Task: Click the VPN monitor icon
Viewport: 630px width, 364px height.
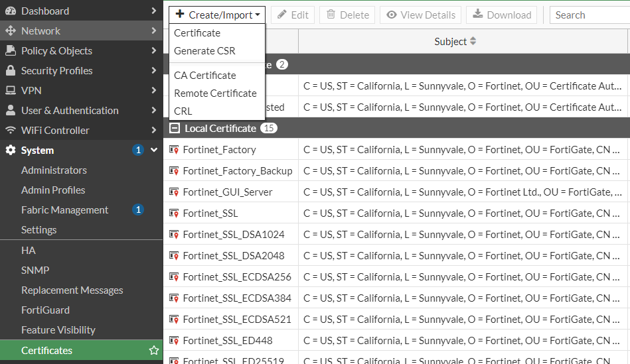Action: point(10,90)
